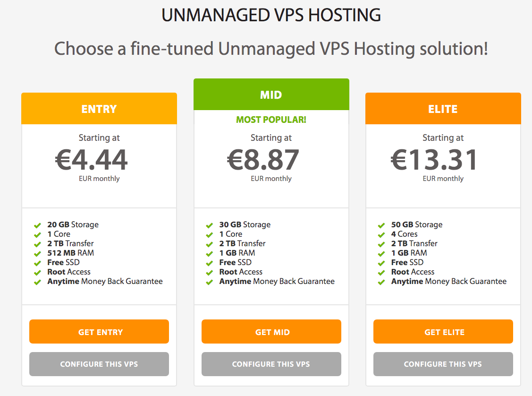Click the €13.31 Elite price
This screenshot has height=396, width=532.
[x=434, y=160]
